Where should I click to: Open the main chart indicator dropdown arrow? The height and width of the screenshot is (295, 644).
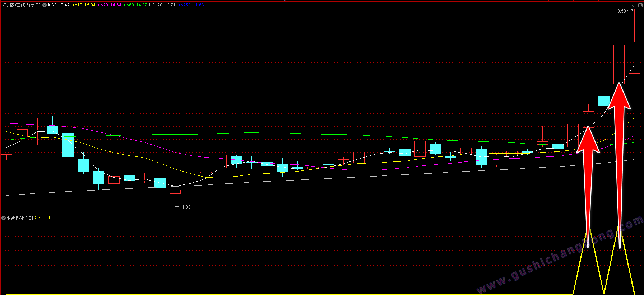[x=45, y=5]
